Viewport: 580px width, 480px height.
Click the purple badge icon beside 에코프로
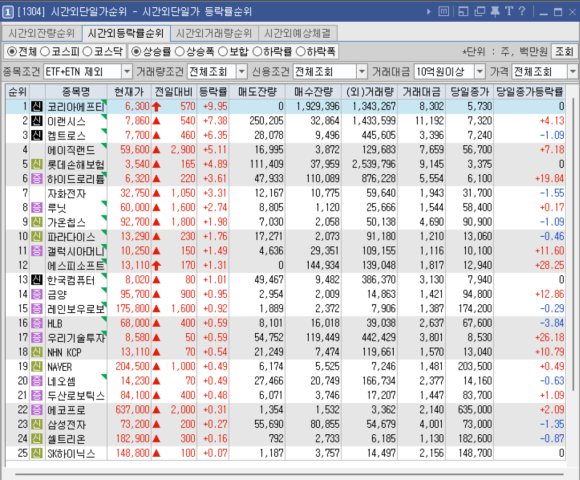[37, 410]
